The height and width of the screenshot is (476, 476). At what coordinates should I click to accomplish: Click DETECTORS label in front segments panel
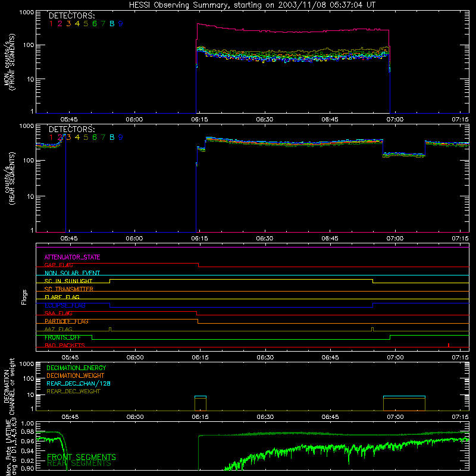tap(71, 16)
